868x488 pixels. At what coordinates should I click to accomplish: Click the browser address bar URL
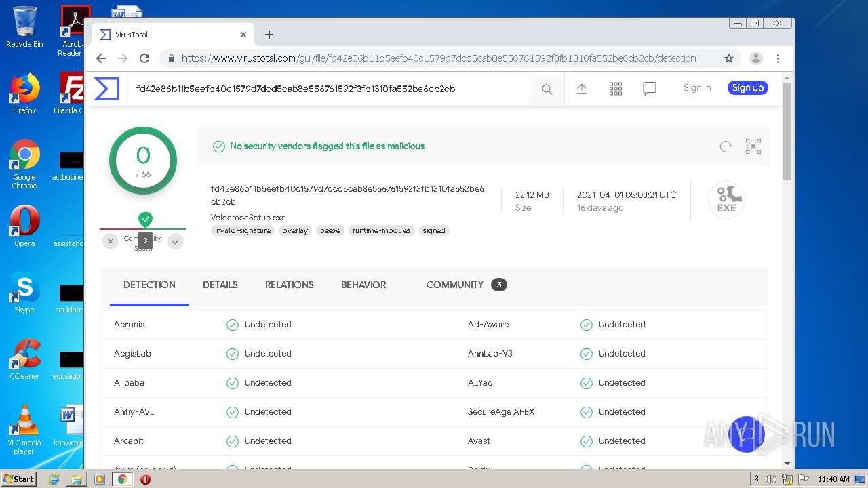tap(439, 58)
